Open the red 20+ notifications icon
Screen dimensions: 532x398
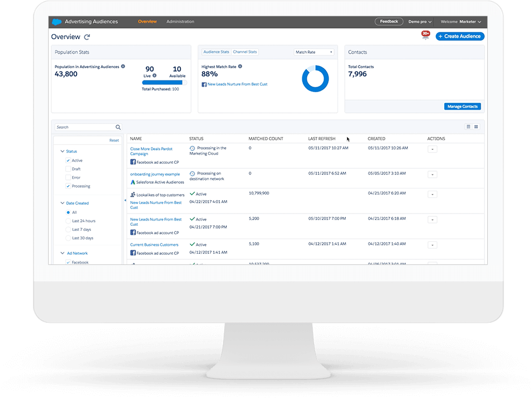(x=425, y=35)
